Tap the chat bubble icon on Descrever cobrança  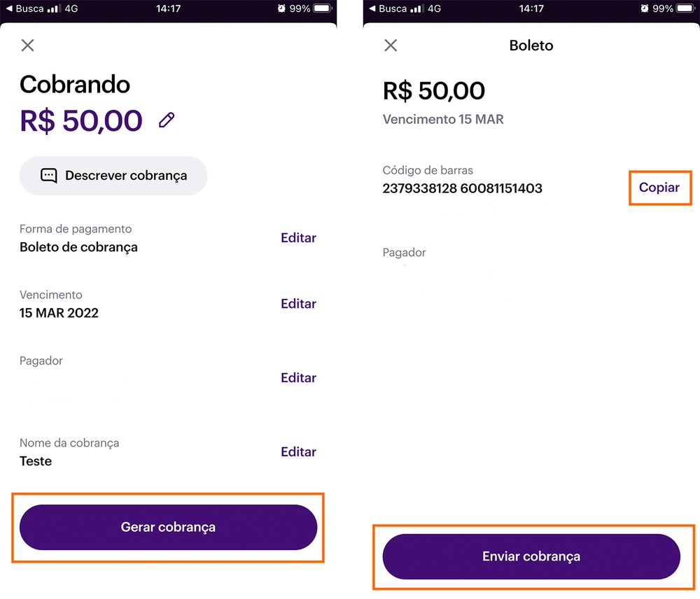click(x=48, y=176)
